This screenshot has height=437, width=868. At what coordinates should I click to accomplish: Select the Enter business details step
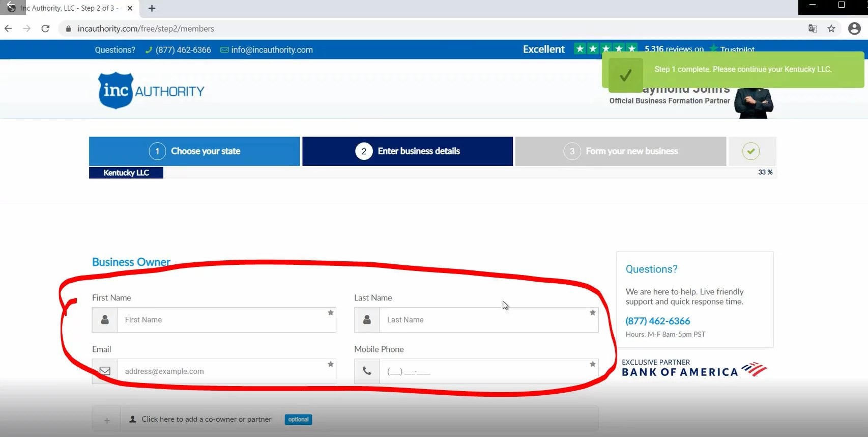[x=408, y=151]
